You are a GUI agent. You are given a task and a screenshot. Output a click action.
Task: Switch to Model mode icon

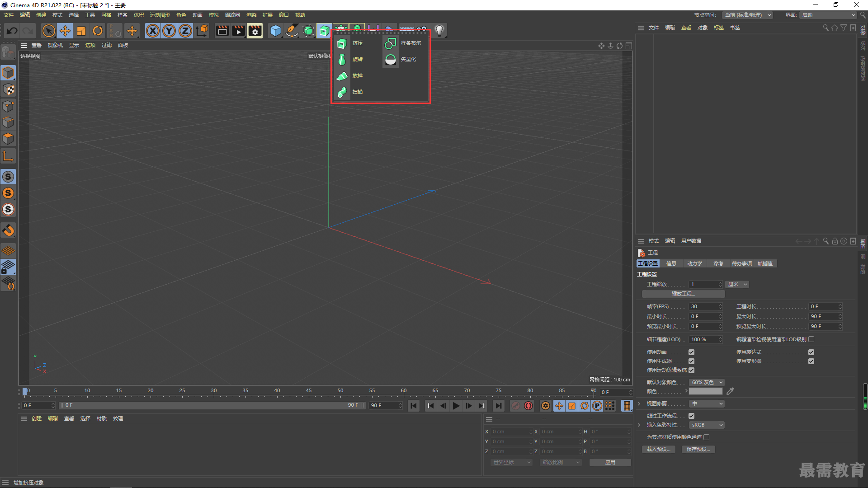pos(8,73)
